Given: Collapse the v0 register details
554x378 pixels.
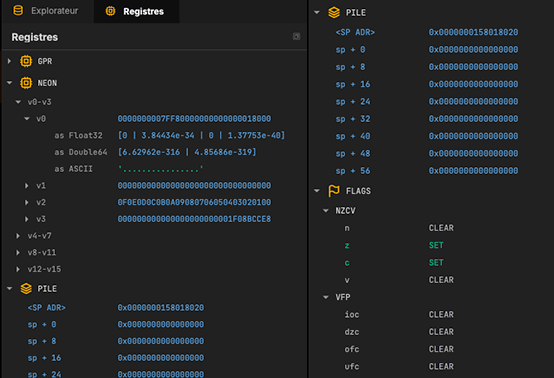Looking at the screenshot, I should pos(27,119).
